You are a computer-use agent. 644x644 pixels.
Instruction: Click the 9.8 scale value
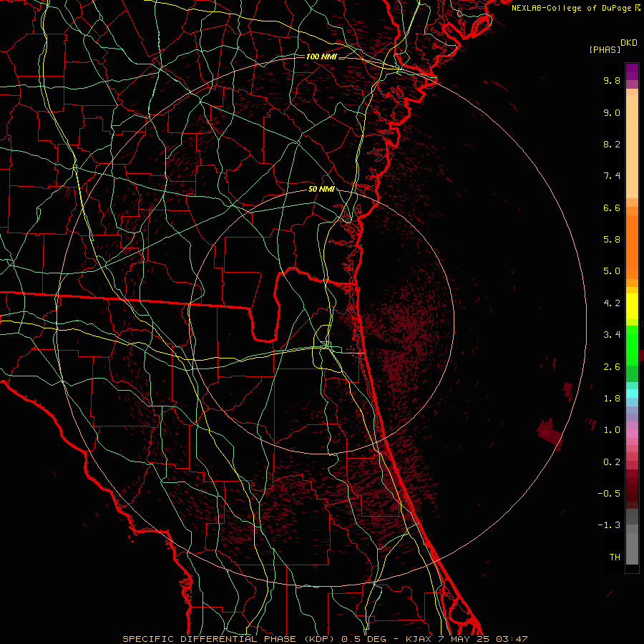[x=612, y=80]
